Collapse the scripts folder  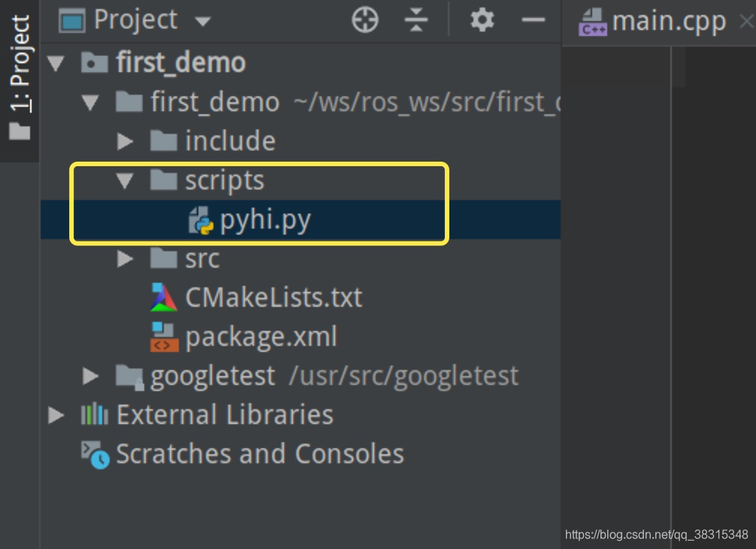125,180
